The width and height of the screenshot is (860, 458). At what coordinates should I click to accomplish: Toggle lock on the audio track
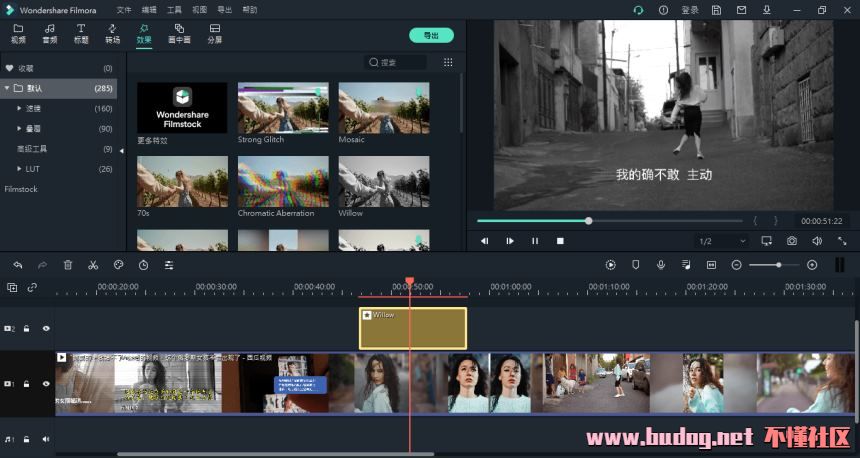27,439
